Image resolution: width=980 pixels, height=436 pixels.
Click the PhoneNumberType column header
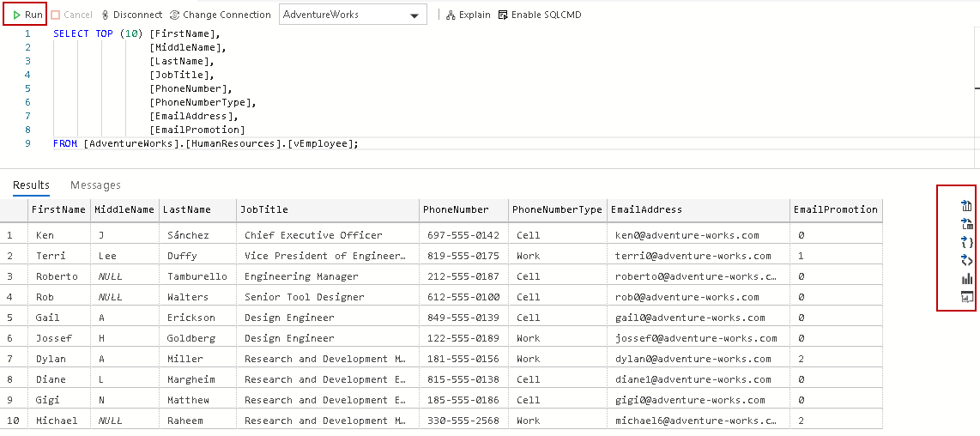coord(557,209)
